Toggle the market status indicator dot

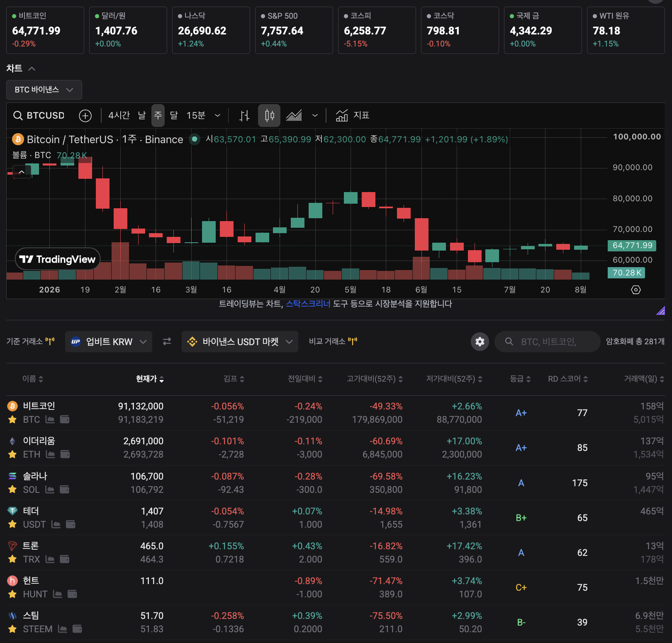[x=194, y=139]
